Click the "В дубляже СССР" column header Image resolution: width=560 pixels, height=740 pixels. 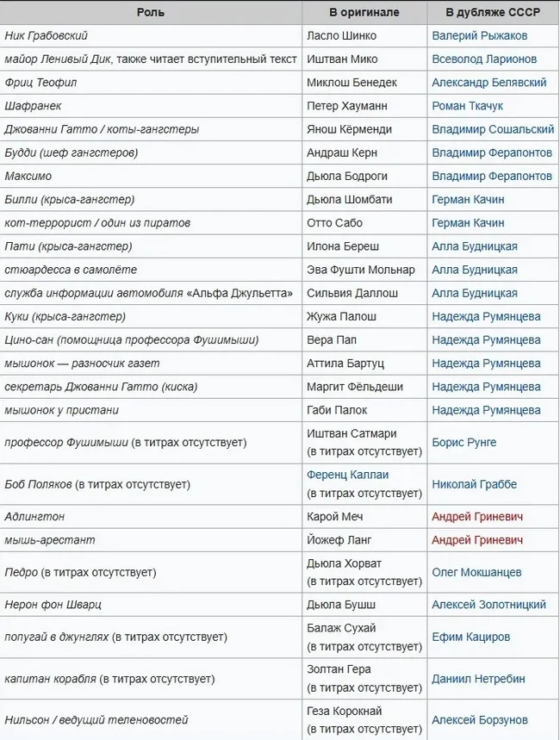[492, 13]
